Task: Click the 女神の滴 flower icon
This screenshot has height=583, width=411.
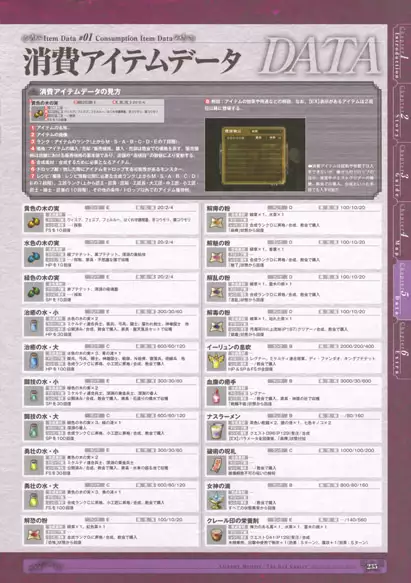Action: pyautogui.click(x=216, y=500)
